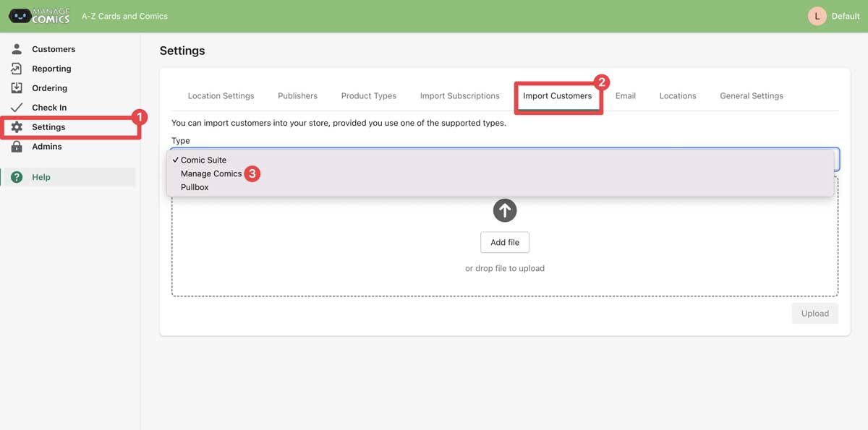Open the Import Subscriptions tab
The width and height of the screenshot is (868, 430).
460,95
